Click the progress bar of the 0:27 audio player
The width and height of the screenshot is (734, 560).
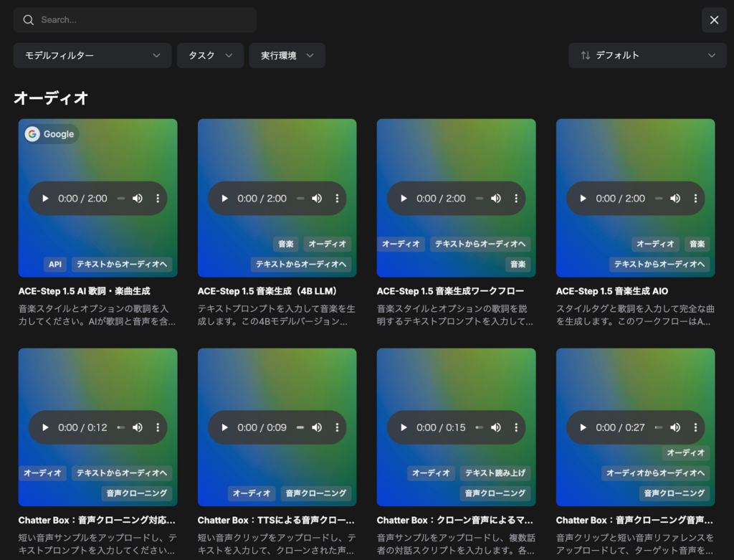point(658,427)
